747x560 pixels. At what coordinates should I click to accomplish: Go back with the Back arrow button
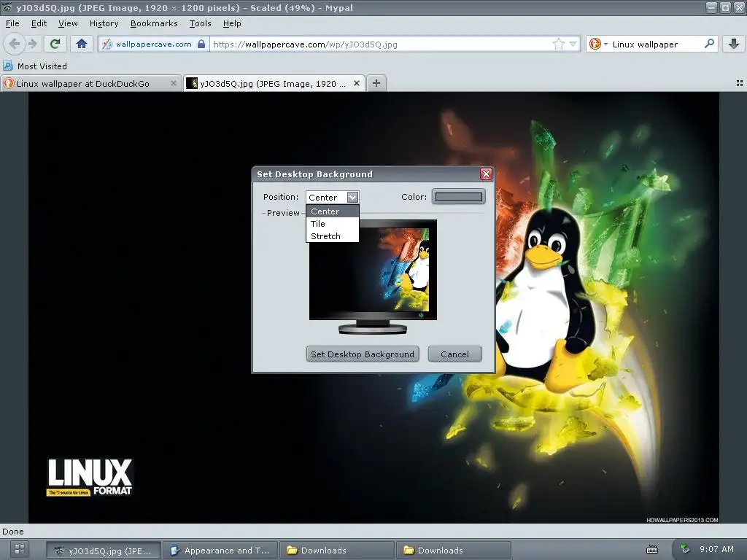(15, 44)
